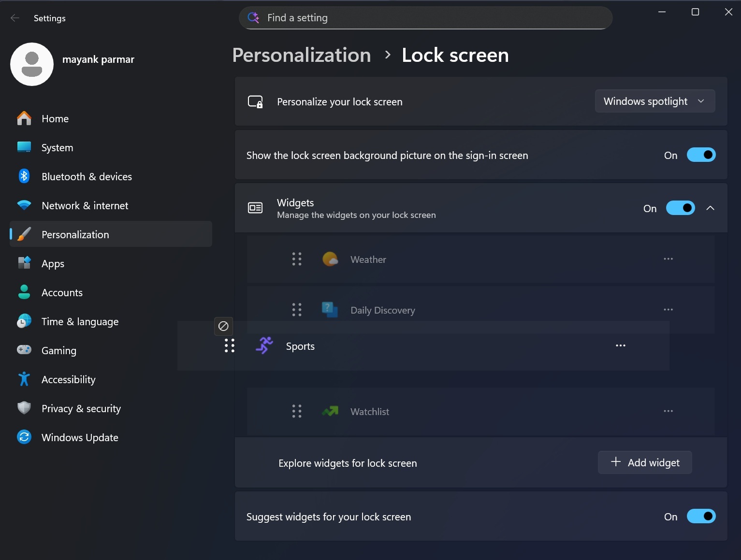This screenshot has height=560, width=741.
Task: Click the drag handle beside Daily Discovery
Action: click(297, 310)
